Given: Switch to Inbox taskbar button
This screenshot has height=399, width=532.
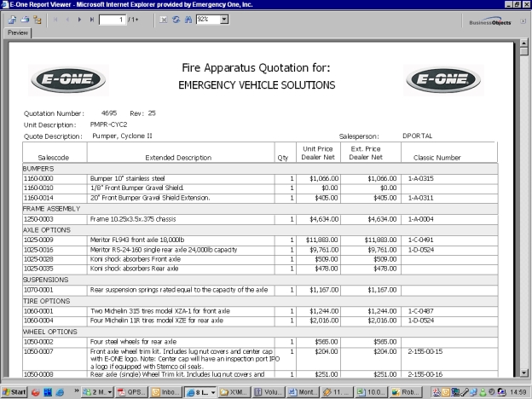Looking at the screenshot, I should (x=166, y=392).
